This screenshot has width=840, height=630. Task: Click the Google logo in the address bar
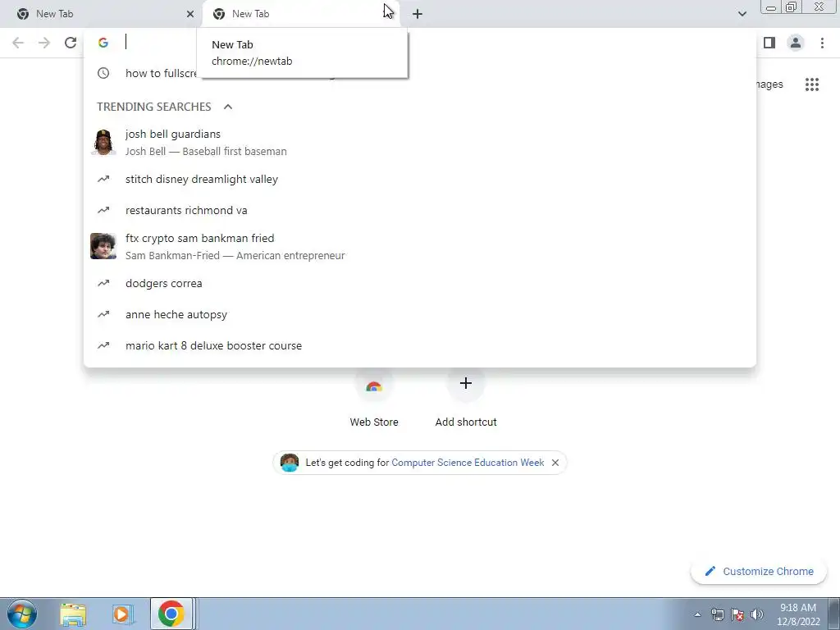103,43
